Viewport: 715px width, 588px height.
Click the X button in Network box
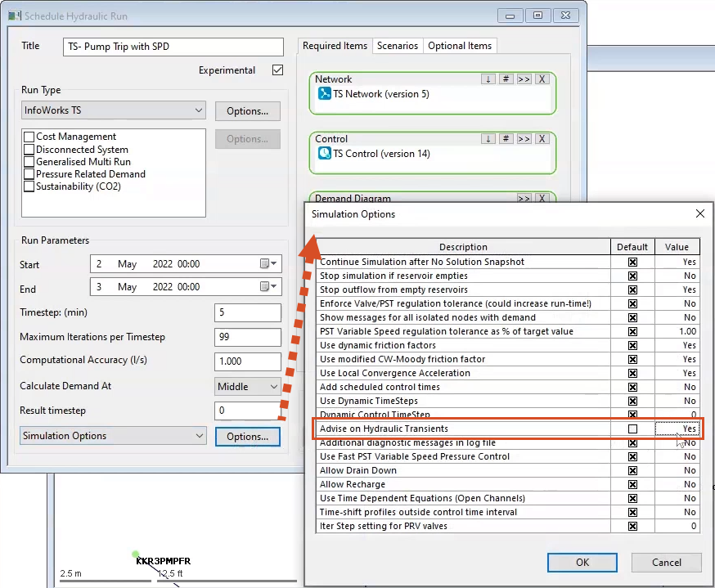click(x=542, y=79)
